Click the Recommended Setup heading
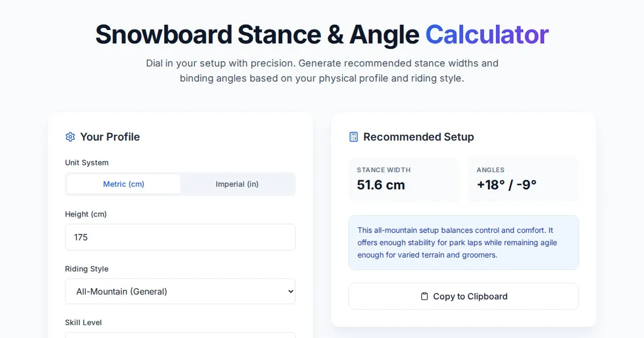Viewport: 644px width, 338px height. (x=419, y=137)
